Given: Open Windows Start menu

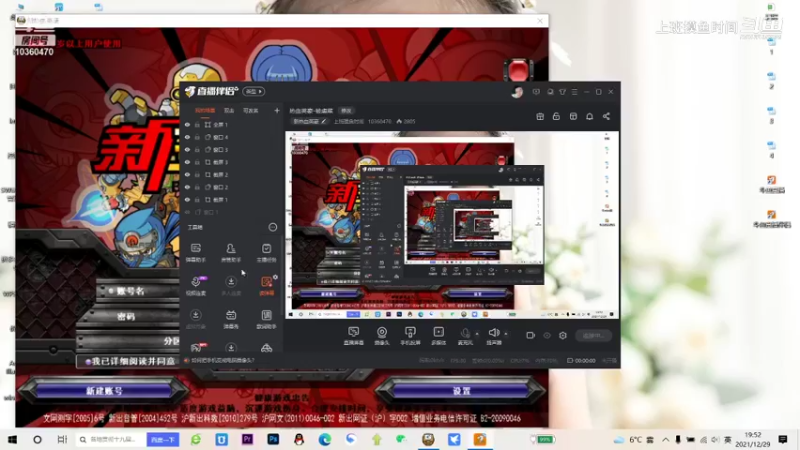Looking at the screenshot, I should tap(12, 439).
